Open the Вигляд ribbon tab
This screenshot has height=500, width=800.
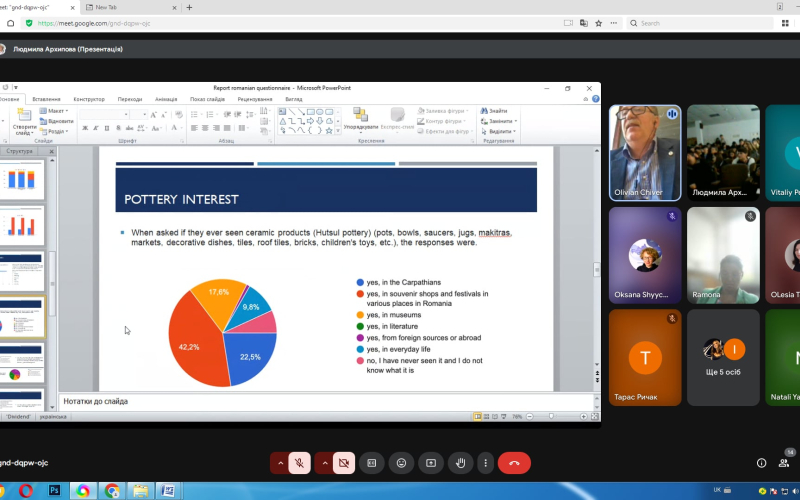pyautogui.click(x=293, y=99)
